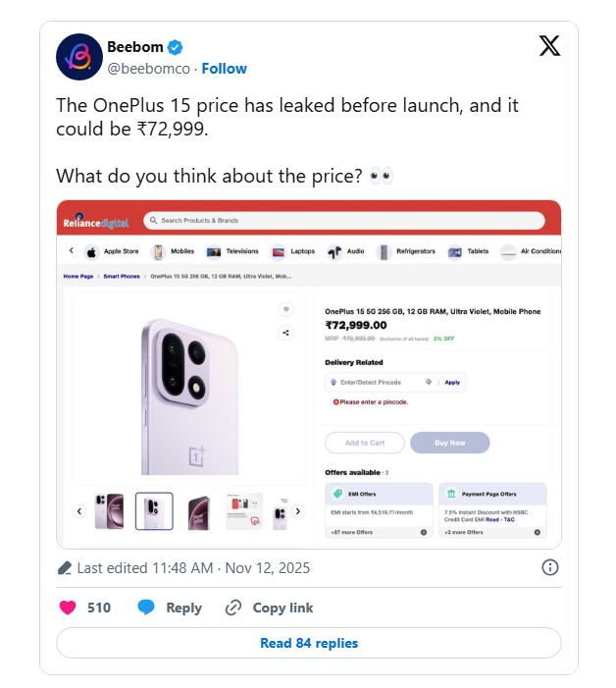Click the edit pencil icon beside timestamp
The height and width of the screenshot is (688, 616).
pos(65,567)
